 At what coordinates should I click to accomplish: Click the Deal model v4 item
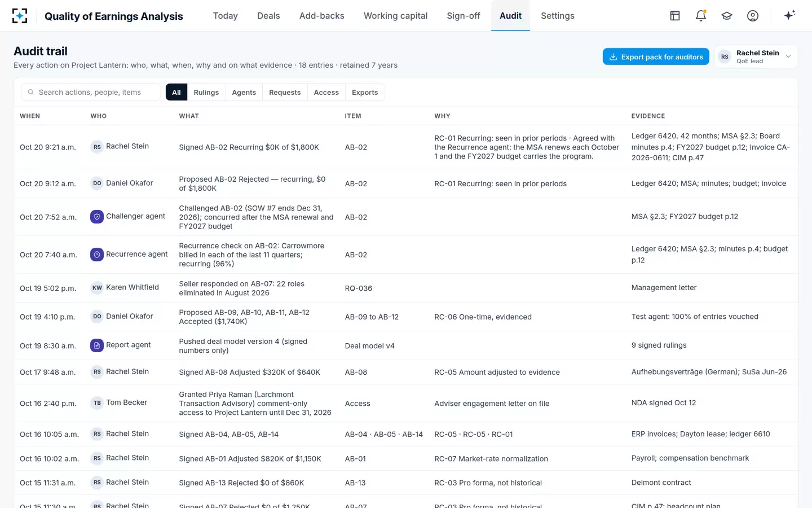(370, 345)
